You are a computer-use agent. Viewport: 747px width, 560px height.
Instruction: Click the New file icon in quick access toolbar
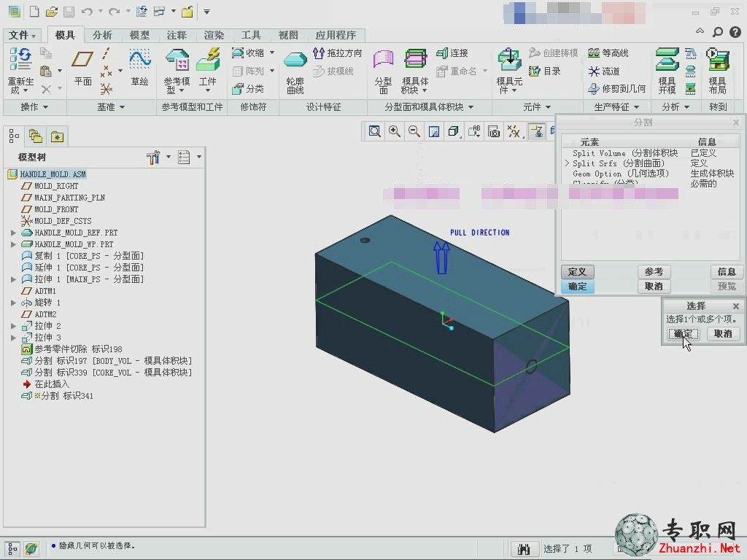pyautogui.click(x=34, y=12)
